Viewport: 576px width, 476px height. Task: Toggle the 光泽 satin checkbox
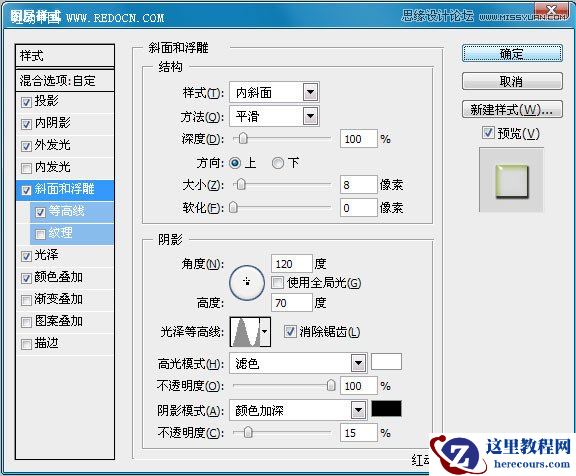pyautogui.click(x=26, y=256)
